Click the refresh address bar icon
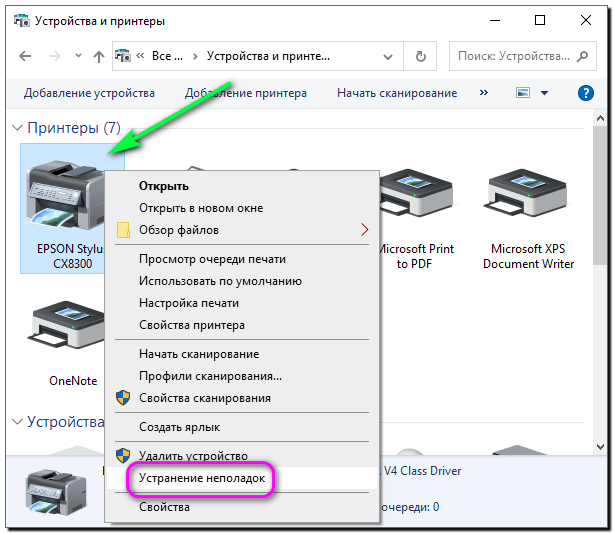Screen dimensions: 614x534 pos(421,56)
